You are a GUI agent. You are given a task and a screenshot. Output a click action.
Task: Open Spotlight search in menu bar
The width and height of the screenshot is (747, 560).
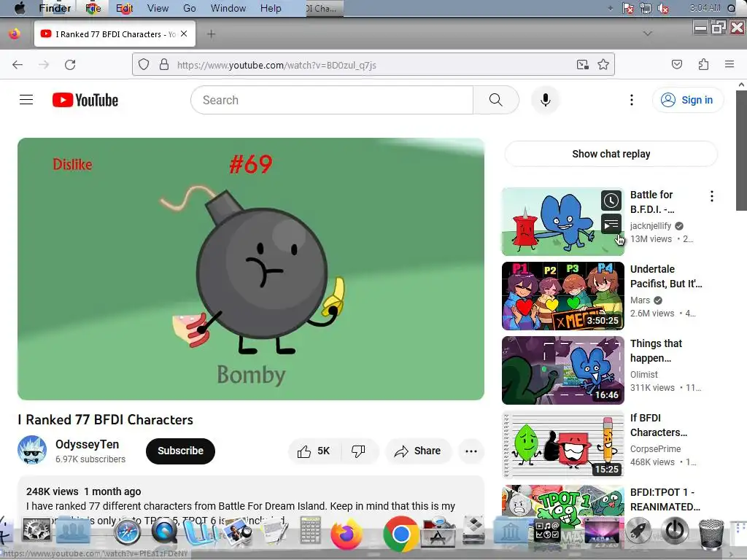pyautogui.click(x=732, y=8)
